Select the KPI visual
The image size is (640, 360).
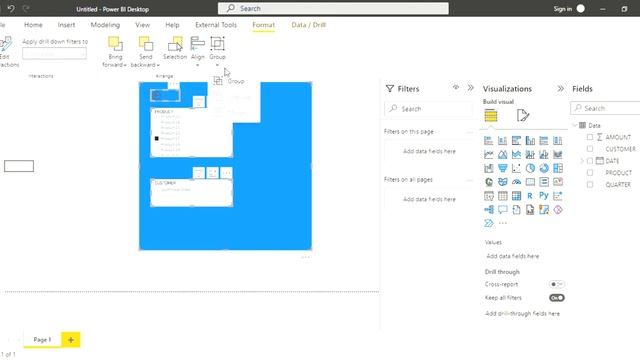[x=558, y=182]
